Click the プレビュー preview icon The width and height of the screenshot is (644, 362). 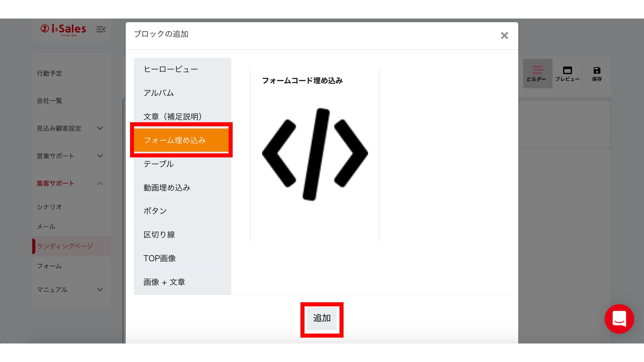567,74
